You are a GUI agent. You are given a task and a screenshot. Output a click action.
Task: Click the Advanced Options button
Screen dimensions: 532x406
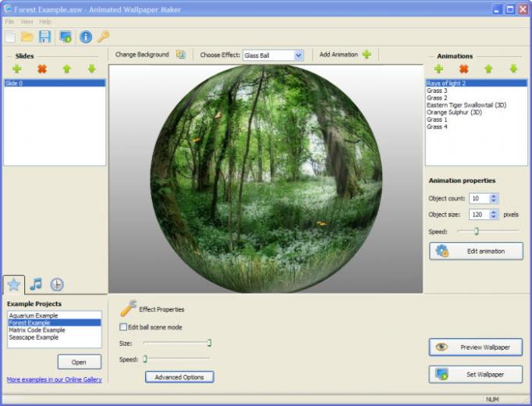tap(179, 377)
